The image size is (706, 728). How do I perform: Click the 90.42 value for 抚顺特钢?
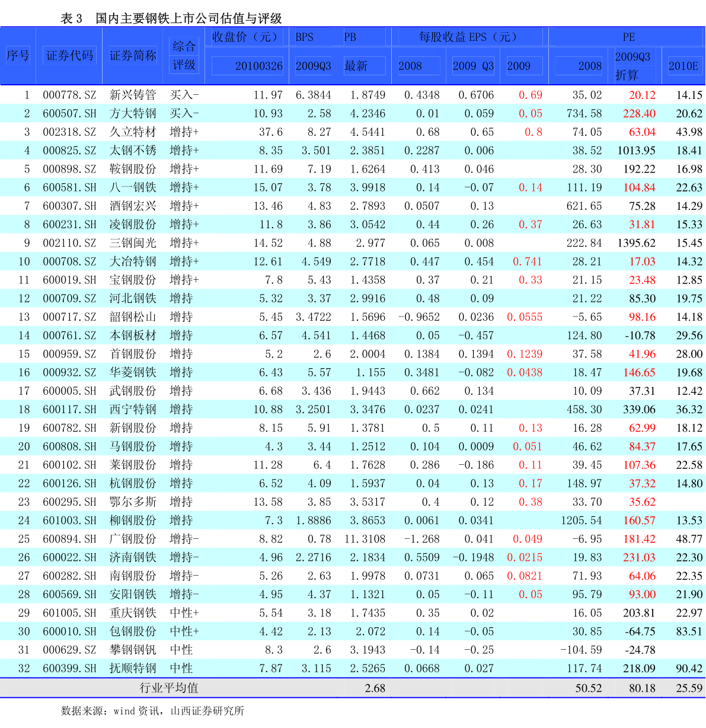point(689,668)
